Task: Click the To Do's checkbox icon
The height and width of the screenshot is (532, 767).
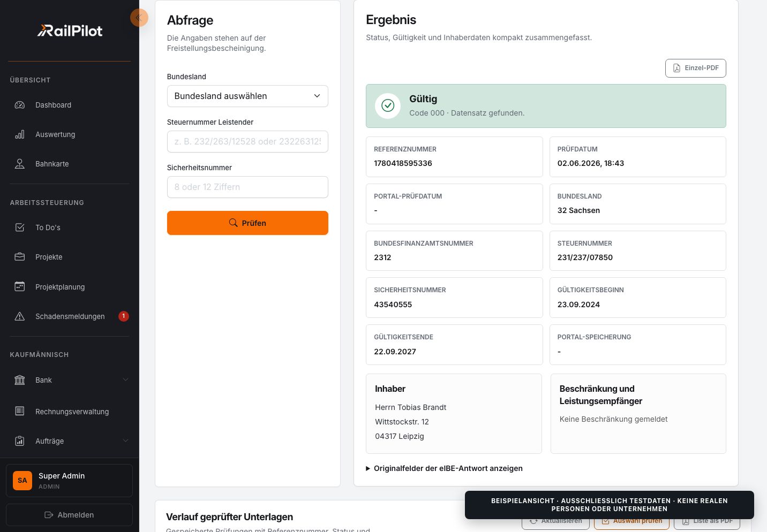Action: pyautogui.click(x=20, y=227)
